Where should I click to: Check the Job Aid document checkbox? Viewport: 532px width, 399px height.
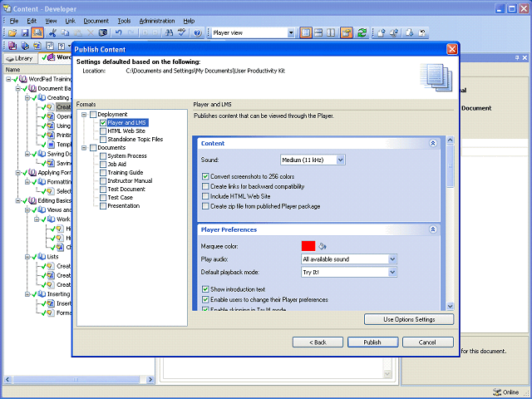pyautogui.click(x=103, y=165)
